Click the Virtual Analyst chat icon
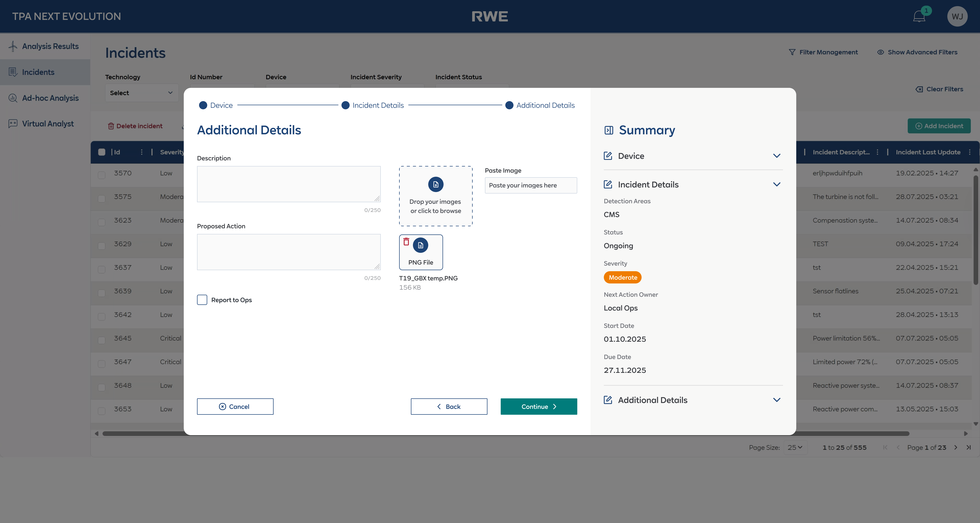This screenshot has width=980, height=523. [13, 124]
